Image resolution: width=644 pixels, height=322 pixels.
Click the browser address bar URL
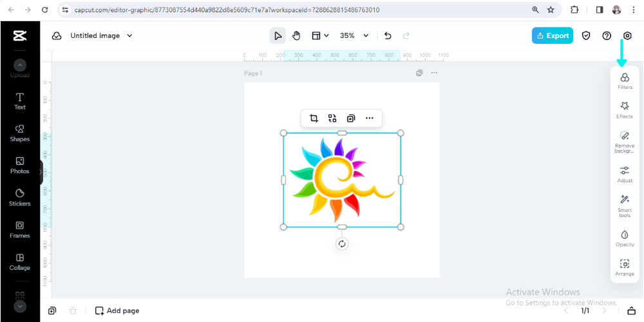[227, 10]
